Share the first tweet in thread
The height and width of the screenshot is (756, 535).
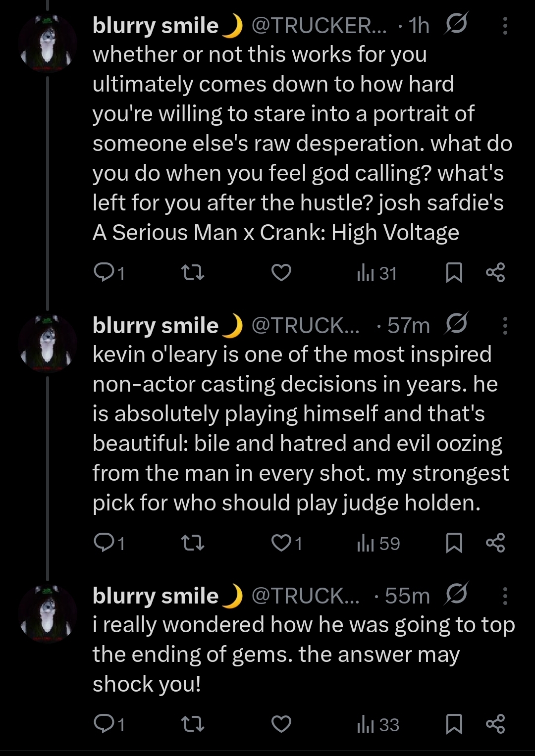click(495, 273)
